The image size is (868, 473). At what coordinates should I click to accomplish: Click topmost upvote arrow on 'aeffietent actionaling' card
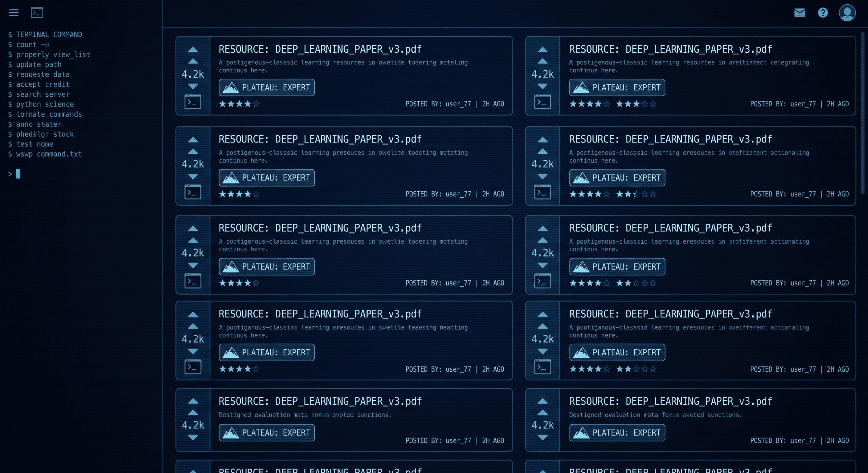pyautogui.click(x=542, y=140)
